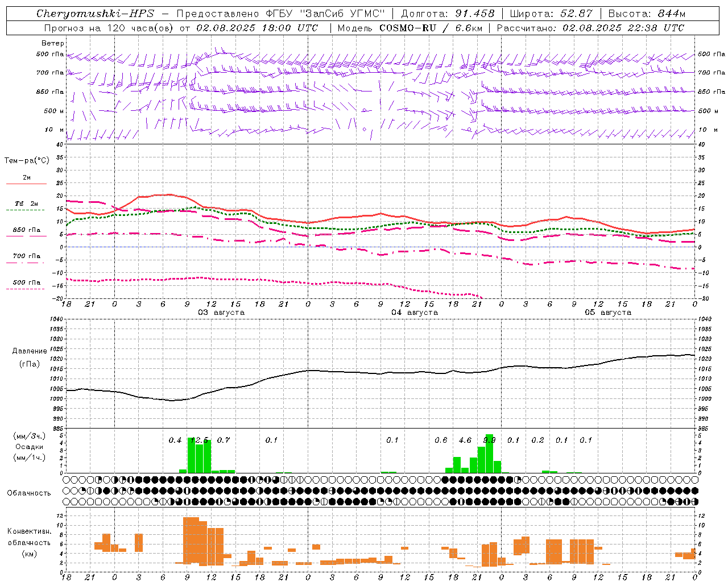Click the 0.7 precipitation total value
The height and width of the screenshot is (582, 728).
click(224, 440)
